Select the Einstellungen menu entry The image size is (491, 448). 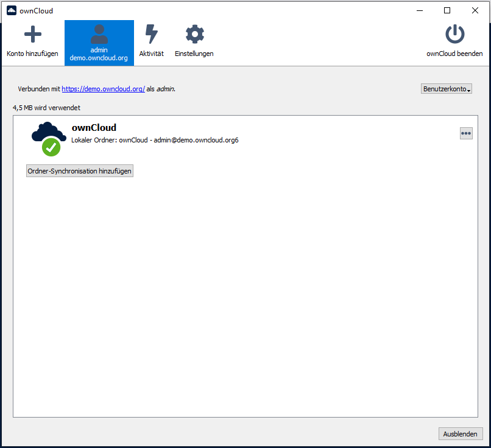(194, 43)
